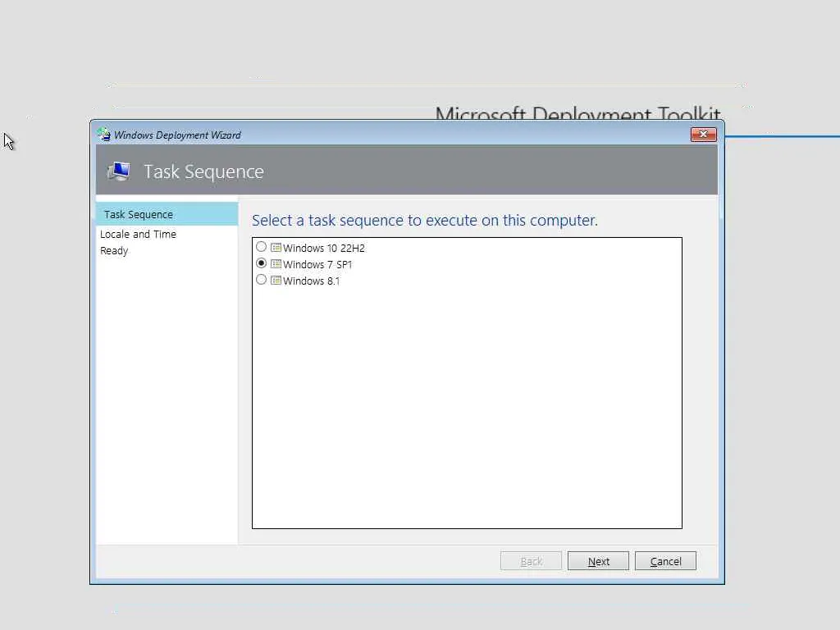This screenshot has height=630, width=840.
Task: Select the Windows 8.1 radio button
Action: pyautogui.click(x=261, y=280)
